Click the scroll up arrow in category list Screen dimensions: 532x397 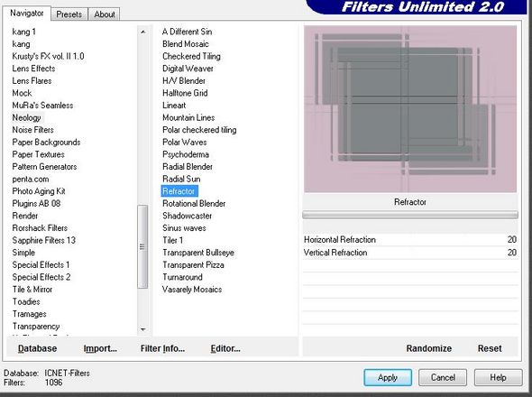pos(142,32)
